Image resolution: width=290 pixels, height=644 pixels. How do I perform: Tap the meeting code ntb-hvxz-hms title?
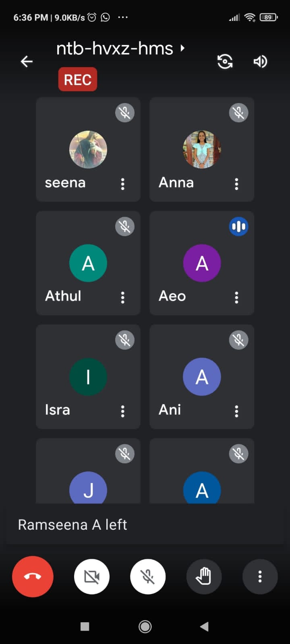tap(115, 49)
